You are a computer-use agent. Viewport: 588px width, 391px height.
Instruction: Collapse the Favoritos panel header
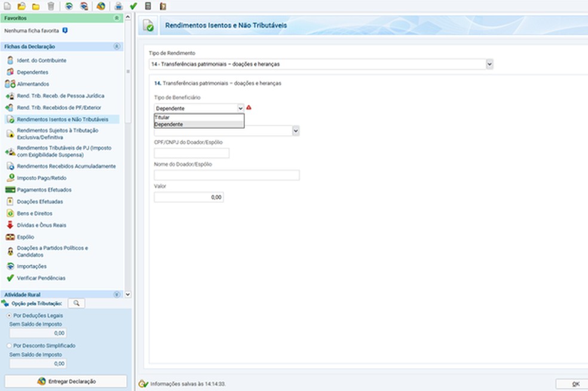point(117,18)
